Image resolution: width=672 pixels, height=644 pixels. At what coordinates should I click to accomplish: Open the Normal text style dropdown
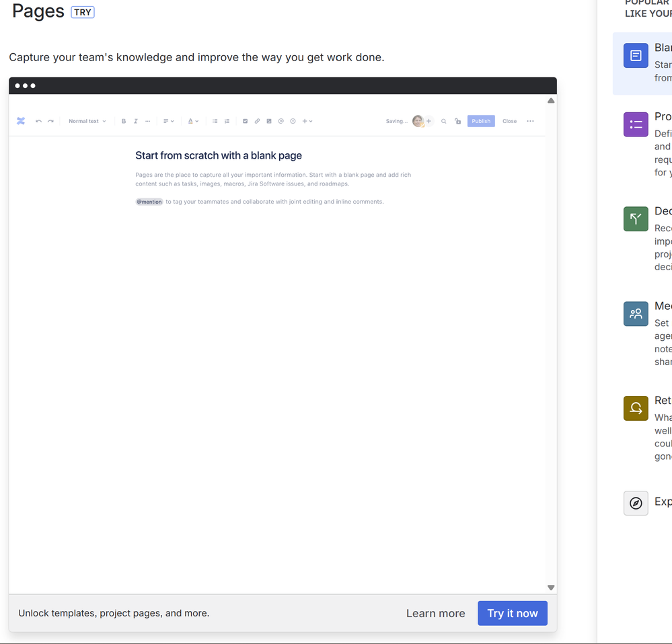[86, 121]
